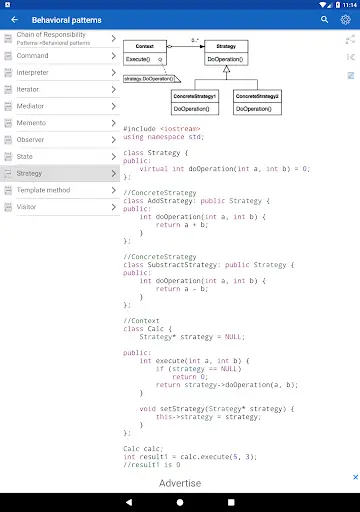360x512 pixels.
Task: Share the Strategy pattern page
Action: pyautogui.click(x=350, y=39)
